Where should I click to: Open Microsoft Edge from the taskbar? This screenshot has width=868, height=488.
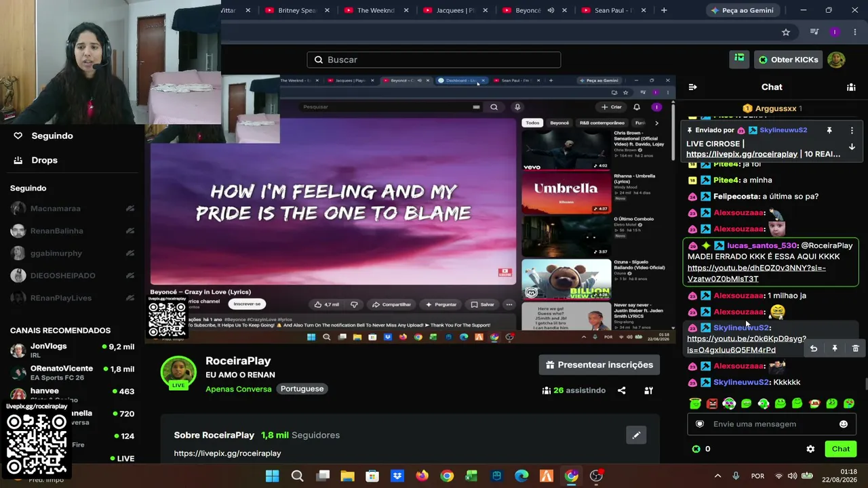521,476
